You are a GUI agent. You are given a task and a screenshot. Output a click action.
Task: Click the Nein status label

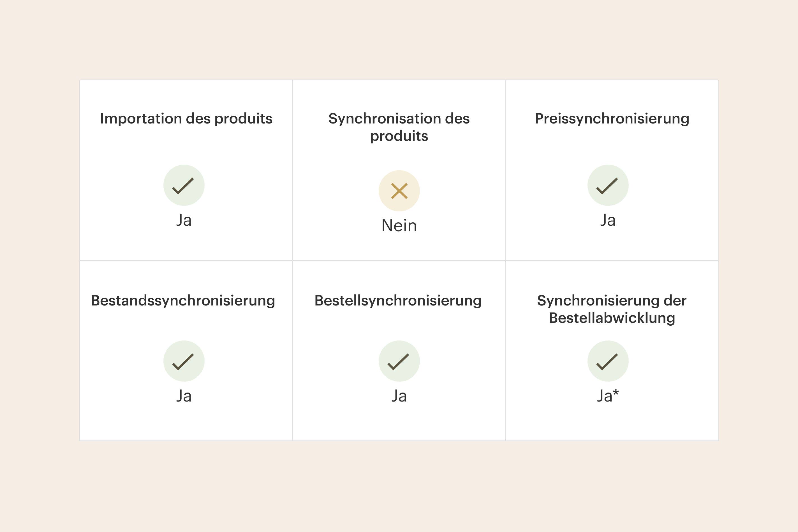click(x=399, y=226)
